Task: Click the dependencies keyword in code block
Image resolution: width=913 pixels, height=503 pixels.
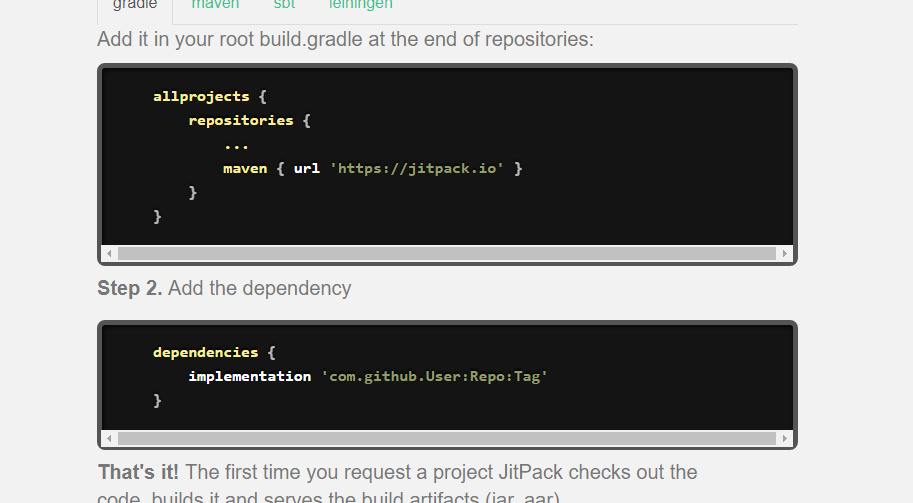Action: tap(205, 352)
